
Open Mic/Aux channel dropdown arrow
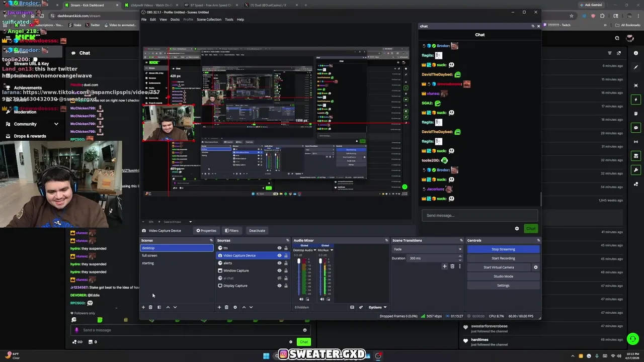click(332, 250)
